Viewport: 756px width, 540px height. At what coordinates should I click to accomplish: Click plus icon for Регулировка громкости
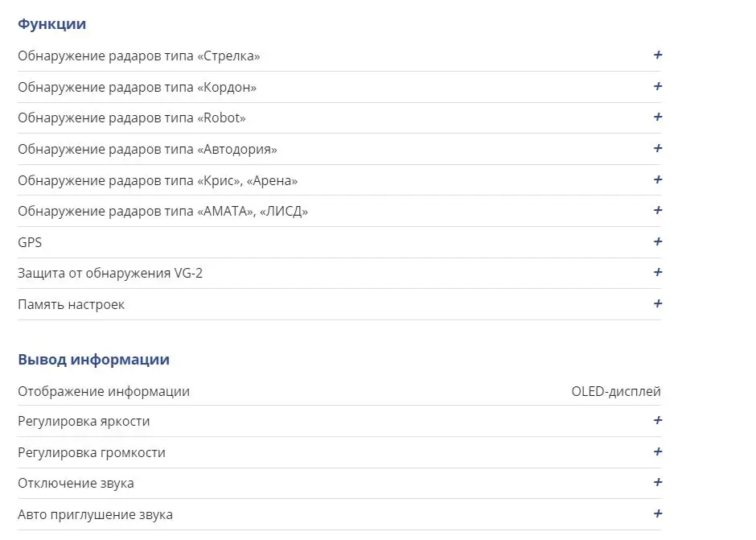click(x=657, y=452)
